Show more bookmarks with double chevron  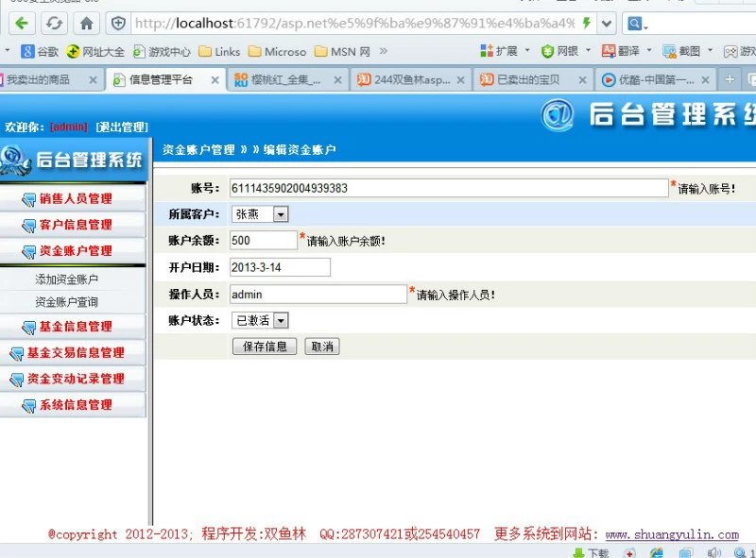tap(384, 51)
